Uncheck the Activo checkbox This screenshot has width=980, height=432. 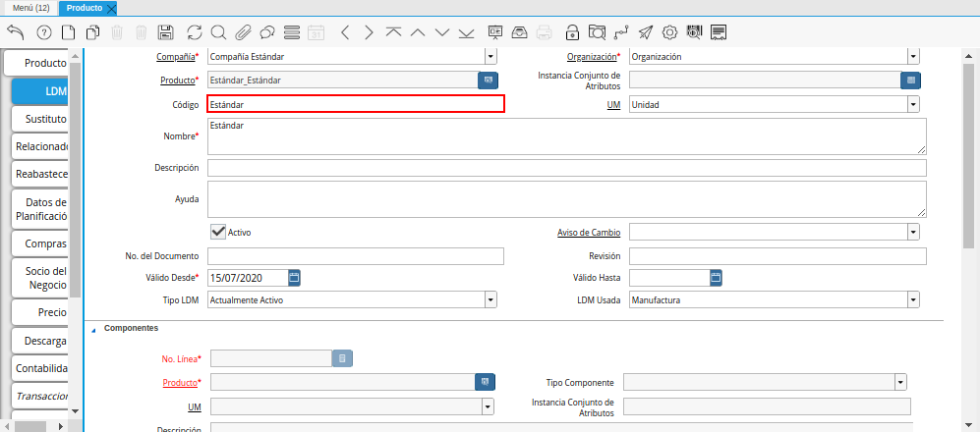pyautogui.click(x=218, y=232)
